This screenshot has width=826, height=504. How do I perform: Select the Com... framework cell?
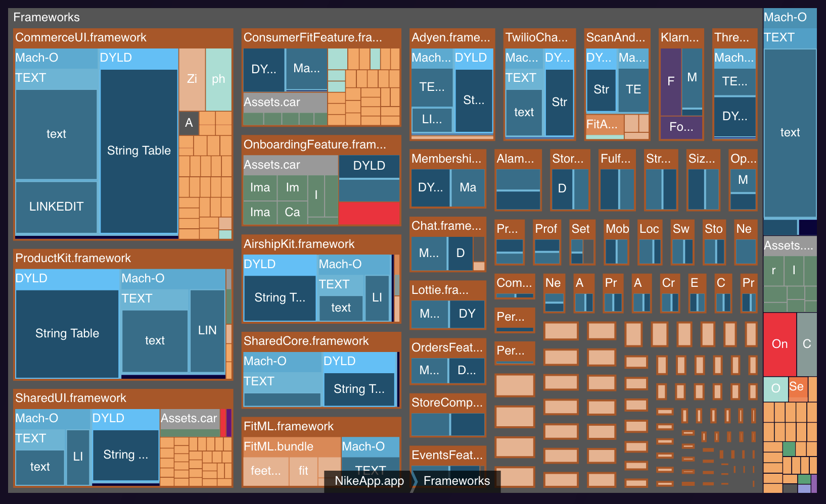pos(515,286)
